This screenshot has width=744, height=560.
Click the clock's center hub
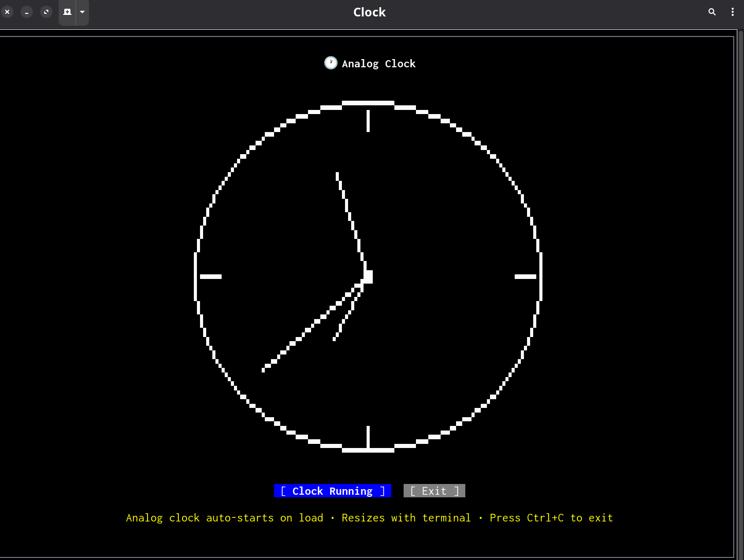[x=368, y=277]
